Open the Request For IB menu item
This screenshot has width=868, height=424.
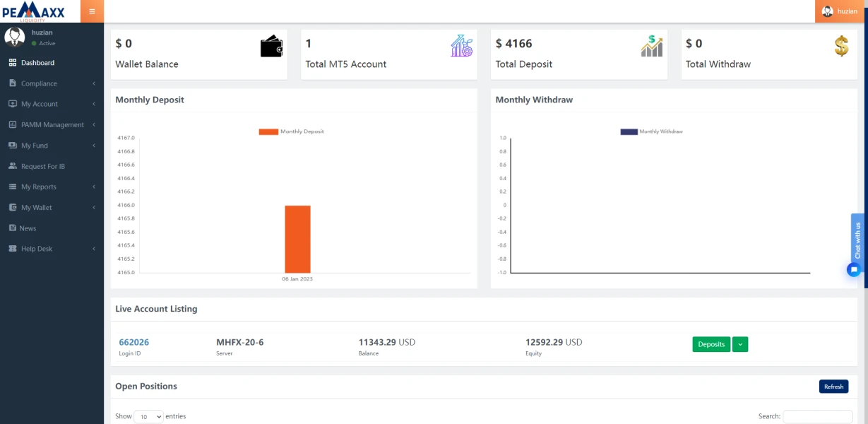(52, 166)
